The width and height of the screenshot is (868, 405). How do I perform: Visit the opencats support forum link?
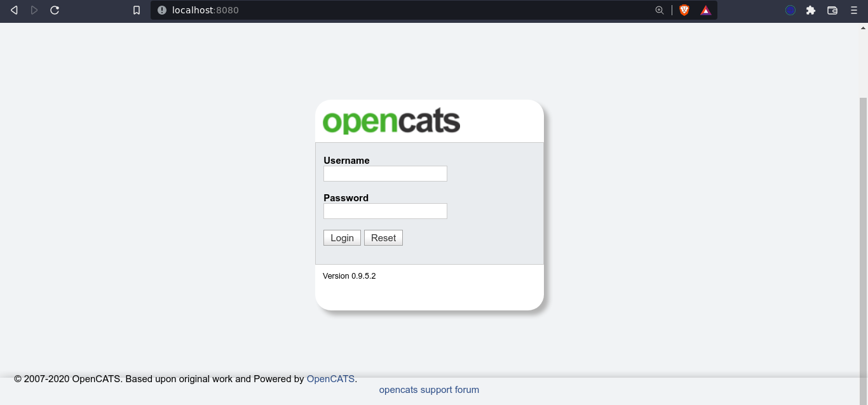(429, 390)
